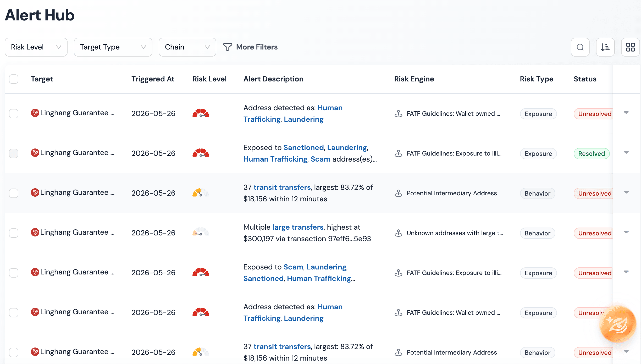Click Unresolved status badge in large transfers row

[593, 233]
